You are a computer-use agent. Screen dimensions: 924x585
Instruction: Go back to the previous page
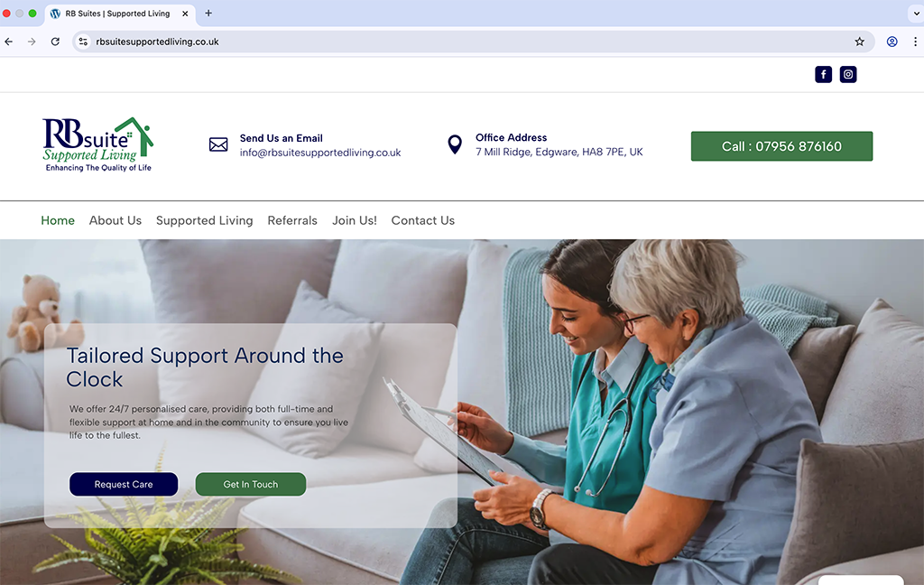[x=9, y=42]
